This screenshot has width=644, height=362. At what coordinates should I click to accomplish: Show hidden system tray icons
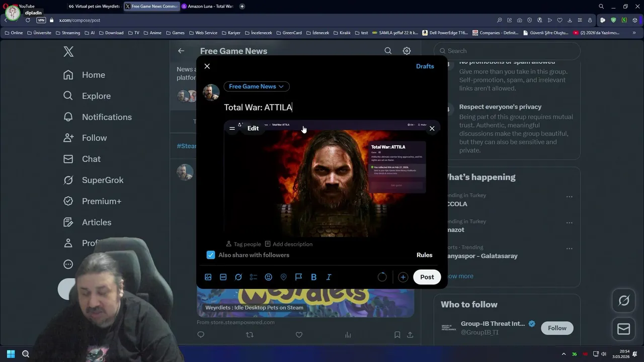coord(563,354)
